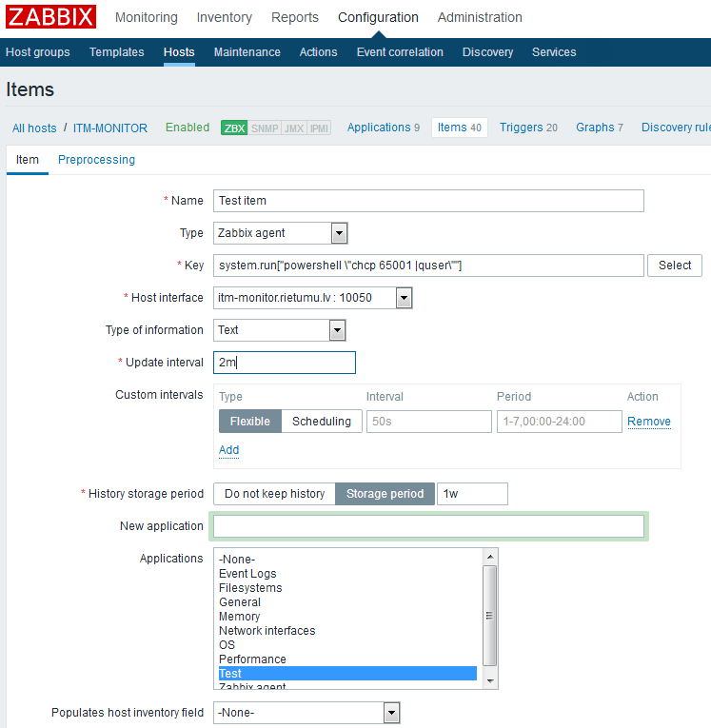Image resolution: width=711 pixels, height=728 pixels.
Task: Click the SNMP availability badge
Action: (x=265, y=128)
